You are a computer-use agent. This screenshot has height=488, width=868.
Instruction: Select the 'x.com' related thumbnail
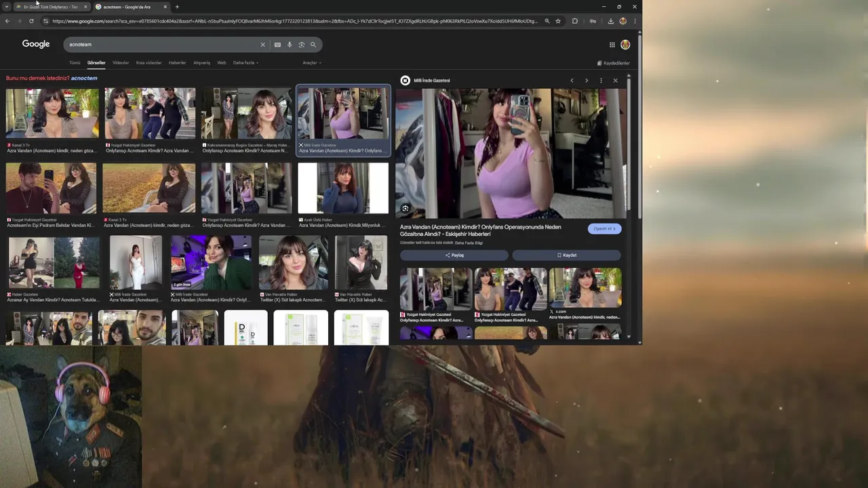585,289
